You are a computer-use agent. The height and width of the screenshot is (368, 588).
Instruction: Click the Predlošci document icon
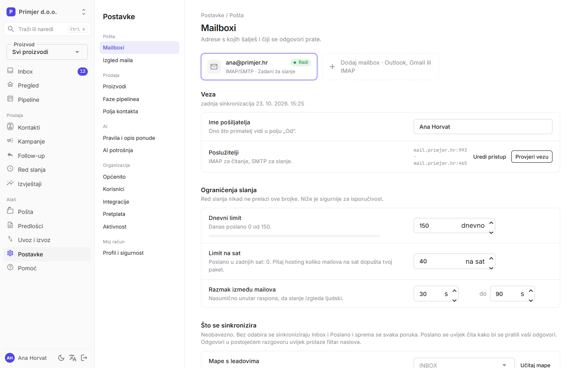click(x=10, y=225)
